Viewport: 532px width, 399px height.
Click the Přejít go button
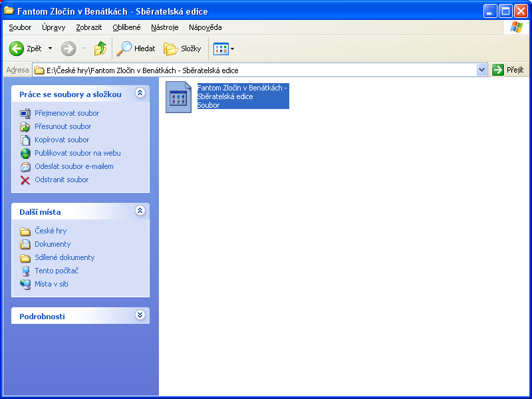tap(508, 70)
